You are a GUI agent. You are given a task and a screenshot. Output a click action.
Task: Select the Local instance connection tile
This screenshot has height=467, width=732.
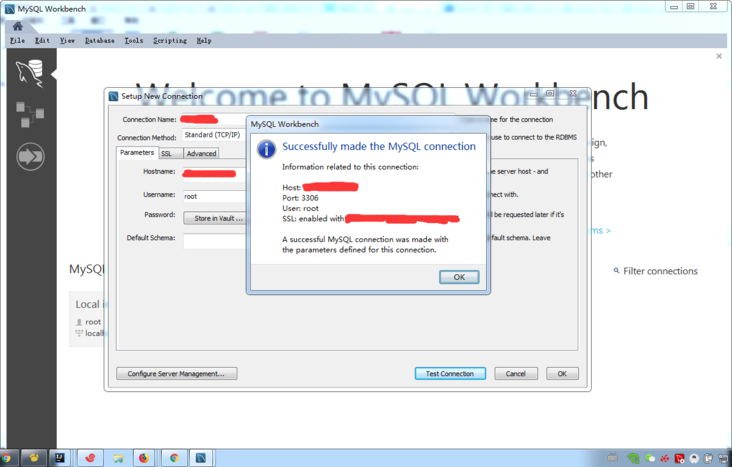tap(87, 319)
